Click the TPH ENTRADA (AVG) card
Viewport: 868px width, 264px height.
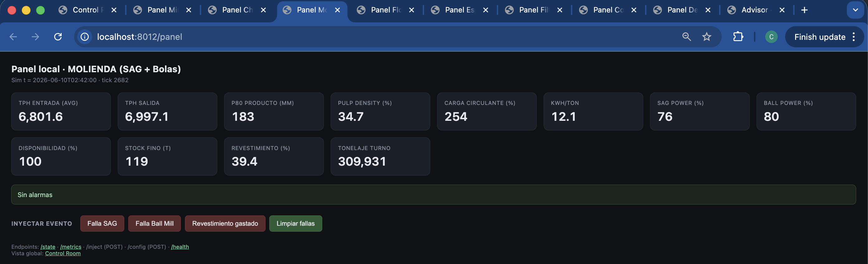(61, 111)
